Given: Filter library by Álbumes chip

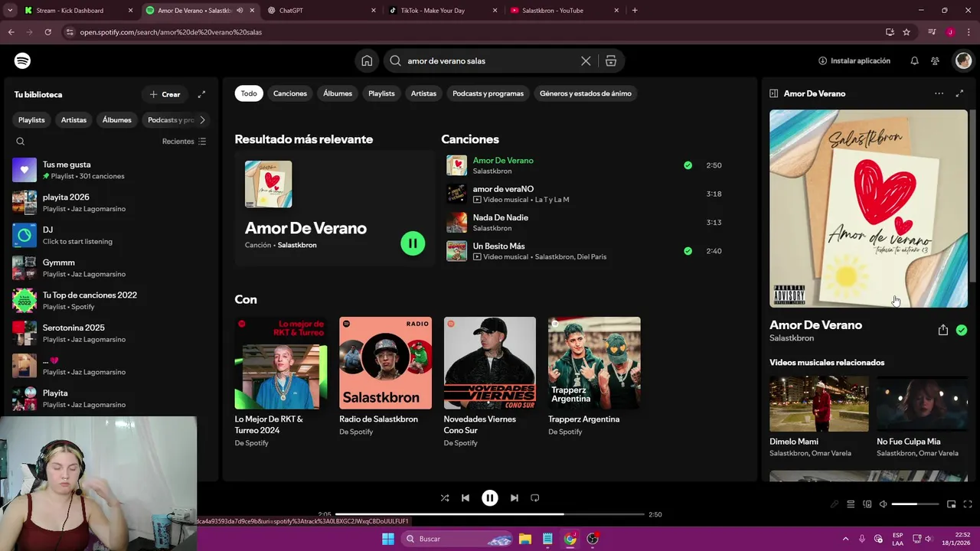Looking at the screenshot, I should [117, 120].
